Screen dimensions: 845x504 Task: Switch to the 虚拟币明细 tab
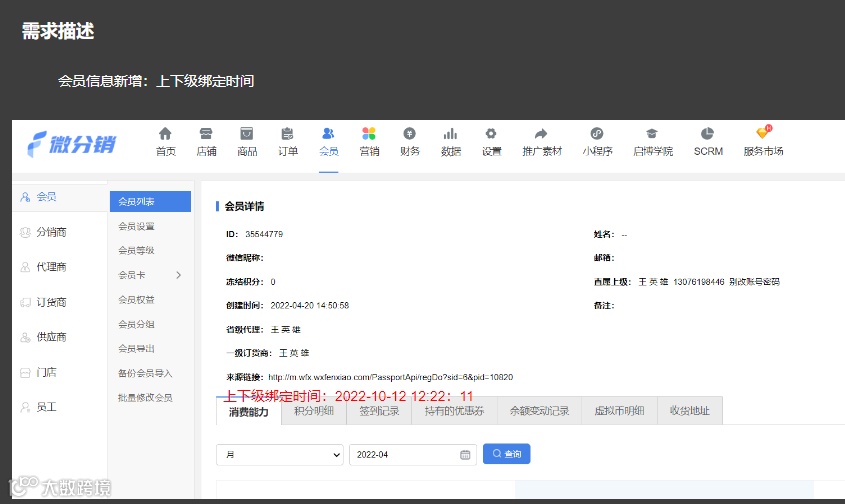pos(619,411)
